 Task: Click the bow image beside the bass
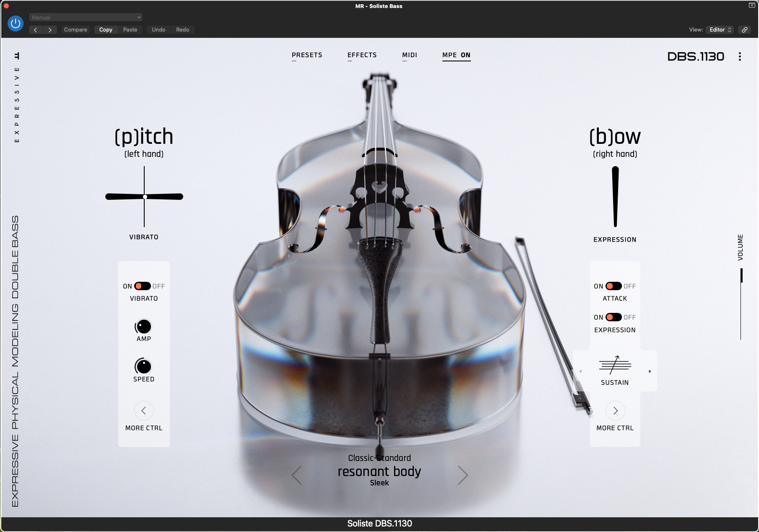click(553, 326)
